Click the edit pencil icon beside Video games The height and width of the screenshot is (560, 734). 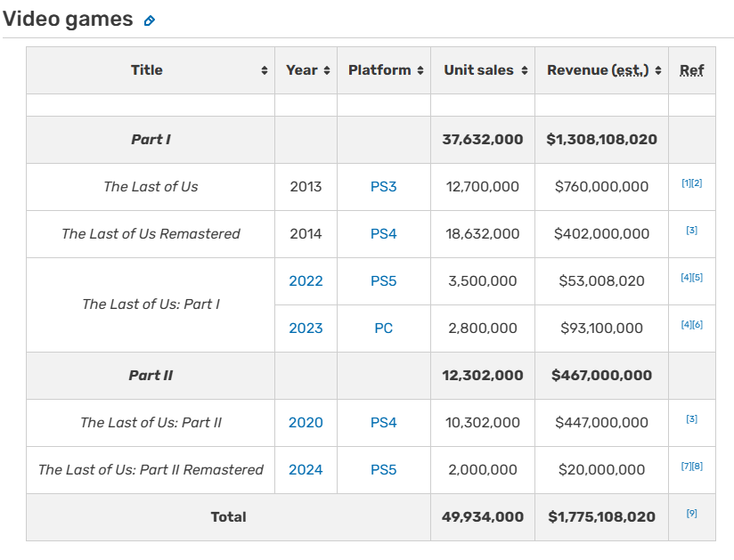[150, 20]
